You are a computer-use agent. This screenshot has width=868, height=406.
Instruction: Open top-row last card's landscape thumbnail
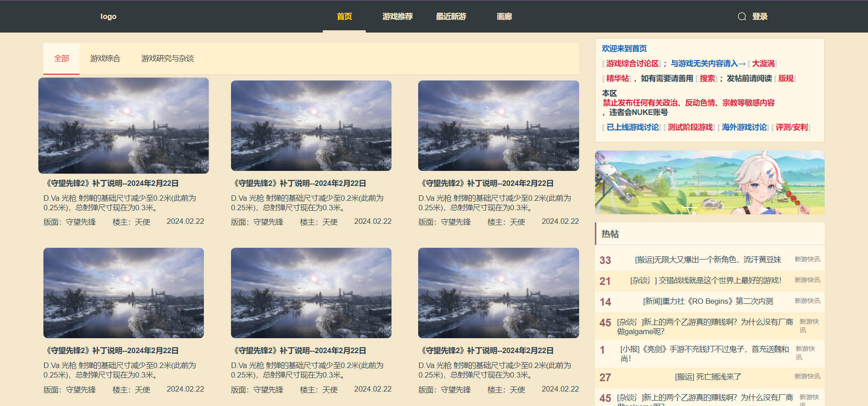click(499, 126)
